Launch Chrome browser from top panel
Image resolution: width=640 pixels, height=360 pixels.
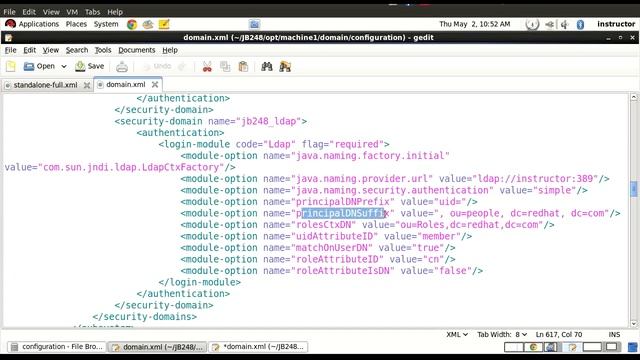[132, 24]
